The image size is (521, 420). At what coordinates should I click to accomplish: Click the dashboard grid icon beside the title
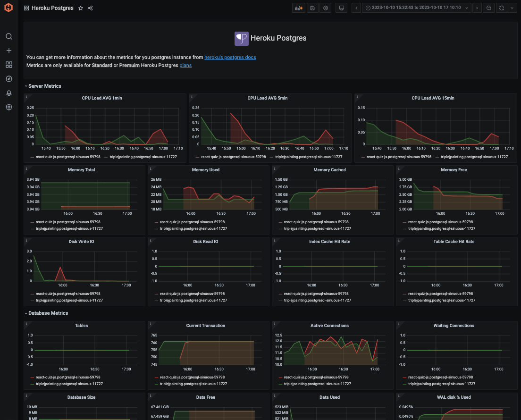point(26,8)
